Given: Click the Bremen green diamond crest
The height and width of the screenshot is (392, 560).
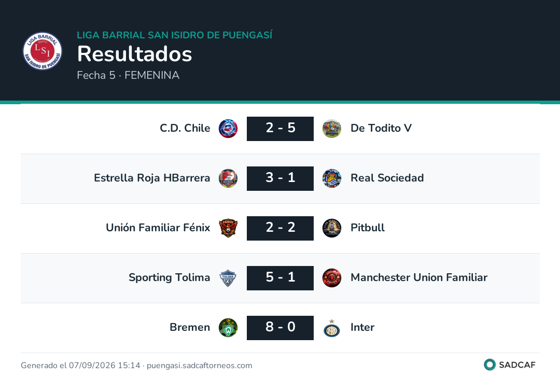Looking at the screenshot, I should pos(228,328).
